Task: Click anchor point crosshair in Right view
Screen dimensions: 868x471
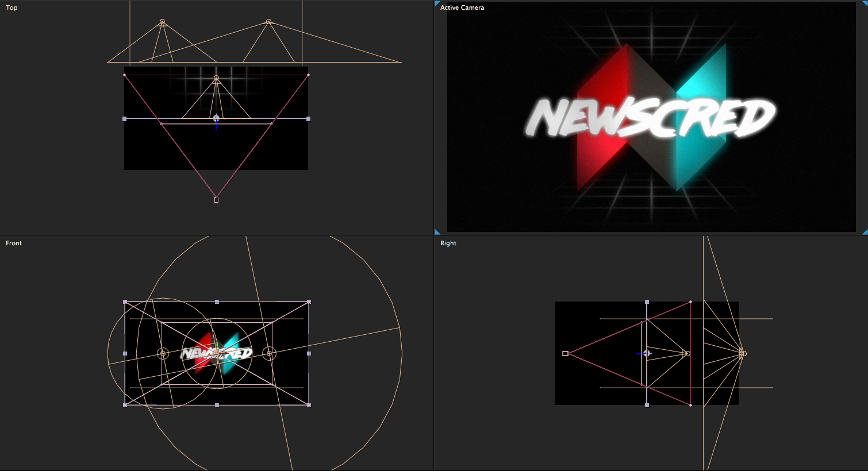Action: pyautogui.click(x=647, y=353)
